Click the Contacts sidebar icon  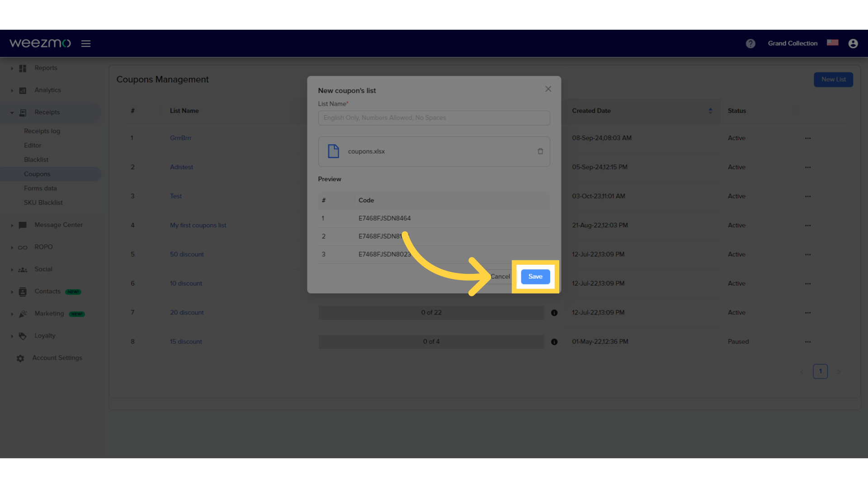click(23, 292)
